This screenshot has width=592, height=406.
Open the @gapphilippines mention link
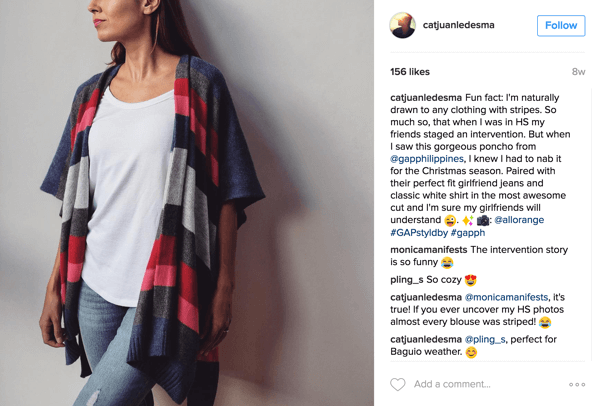tap(427, 159)
